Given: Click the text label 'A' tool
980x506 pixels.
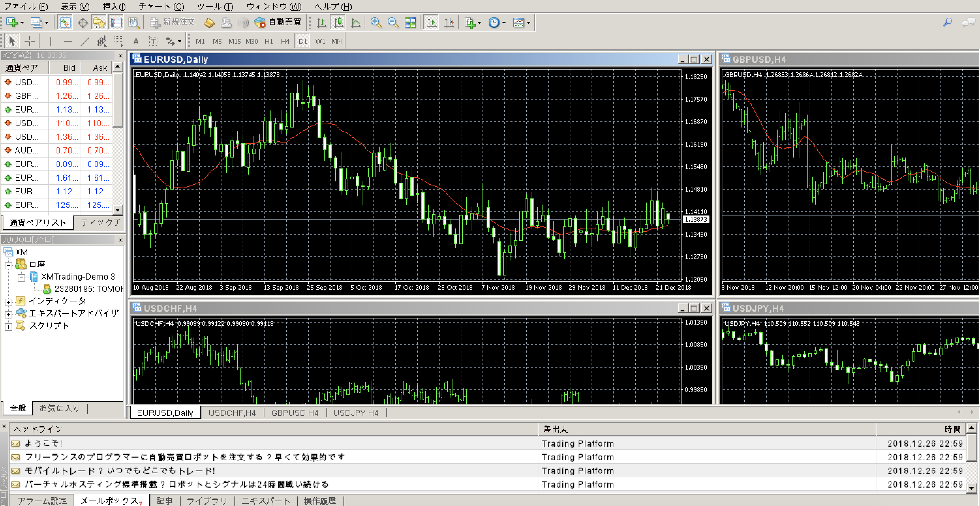Looking at the screenshot, I should point(136,41).
